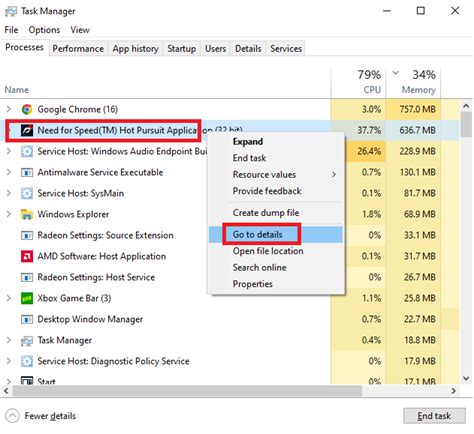Switch to the Startup tab
The image size is (474, 434).
pos(181,49)
